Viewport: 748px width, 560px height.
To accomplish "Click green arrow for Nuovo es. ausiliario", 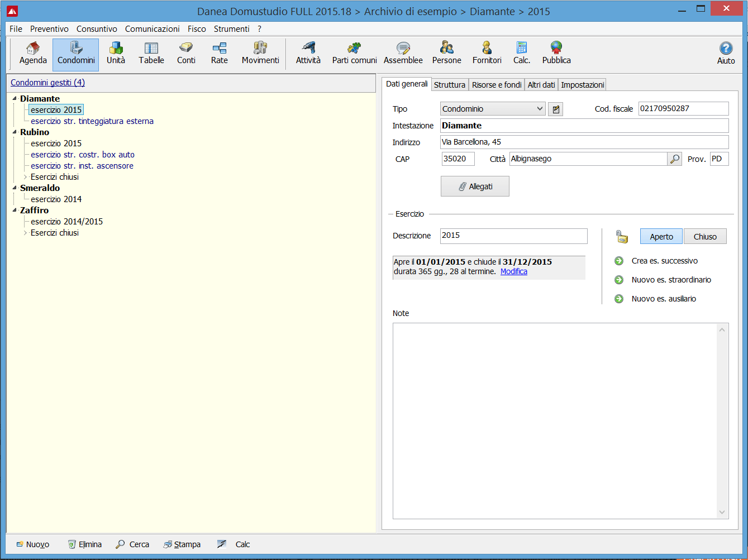I will coord(619,299).
